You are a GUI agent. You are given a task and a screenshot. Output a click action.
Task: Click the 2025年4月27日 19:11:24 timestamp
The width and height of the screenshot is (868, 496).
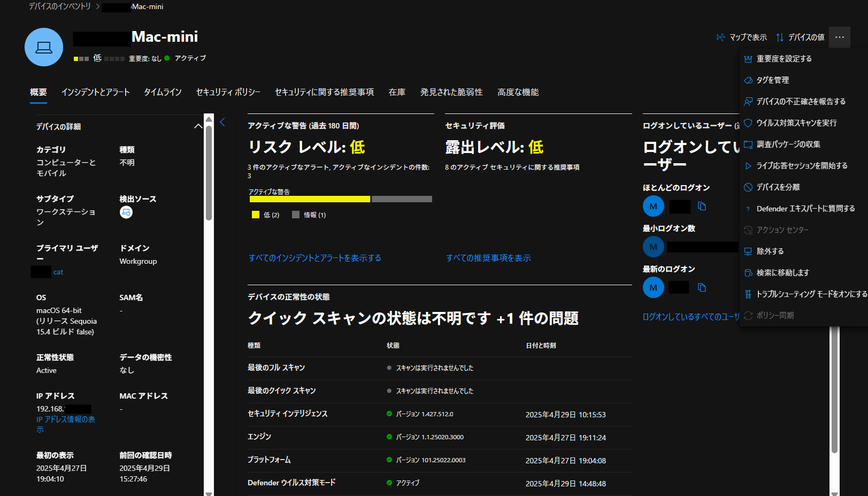pos(566,438)
